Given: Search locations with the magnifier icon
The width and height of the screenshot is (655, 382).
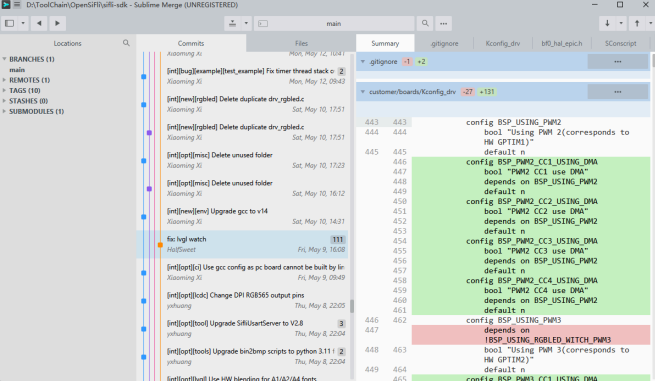Looking at the screenshot, I should (126, 43).
